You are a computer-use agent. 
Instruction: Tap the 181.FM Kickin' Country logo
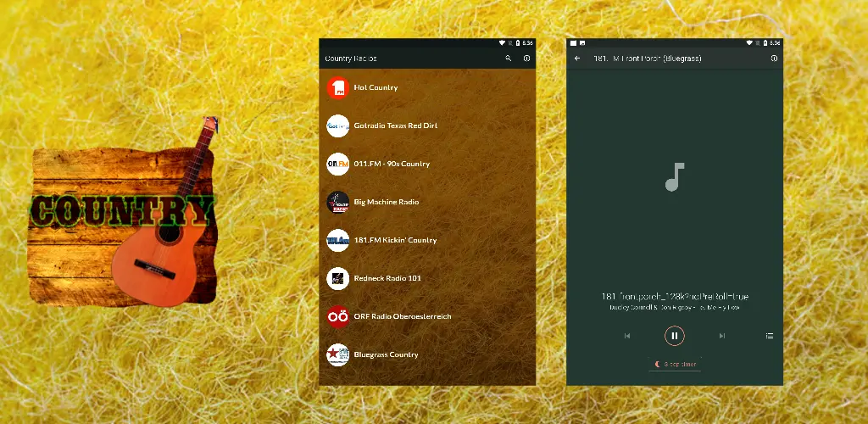(337, 240)
